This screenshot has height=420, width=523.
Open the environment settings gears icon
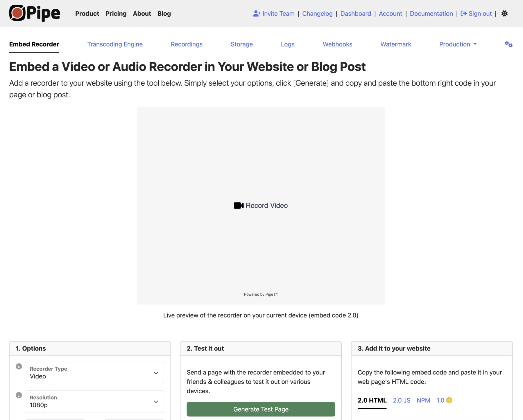(508, 44)
